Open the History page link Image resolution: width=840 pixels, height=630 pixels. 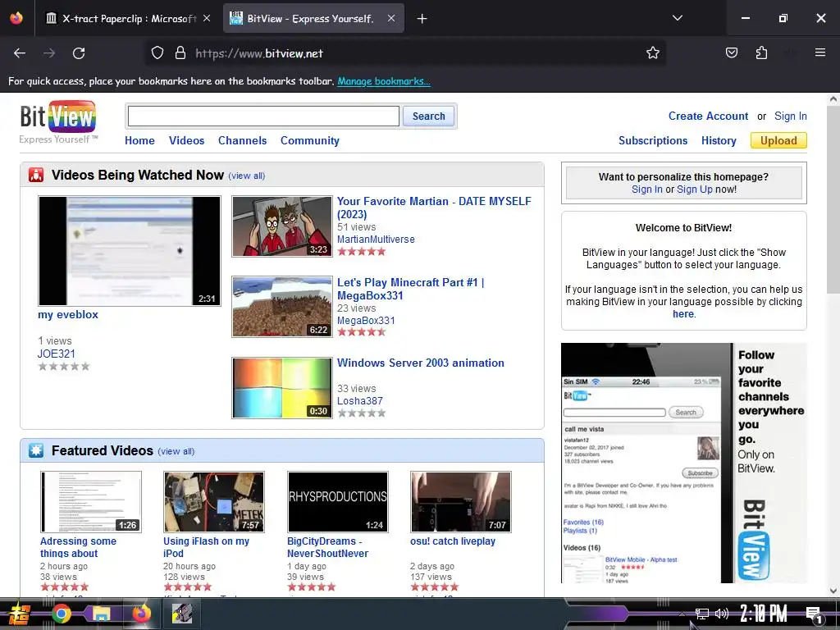(x=719, y=140)
